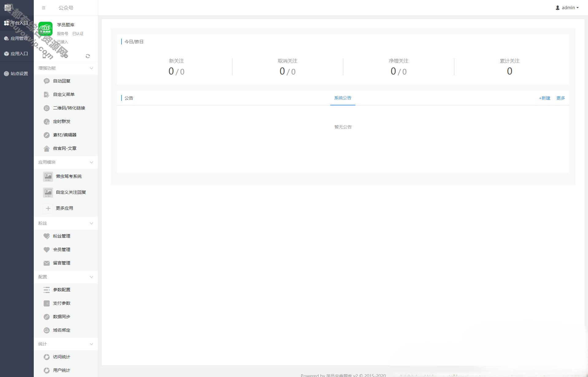The height and width of the screenshot is (377, 588).
Task: Click the plus icon for 更多应用
Action: [x=48, y=208]
